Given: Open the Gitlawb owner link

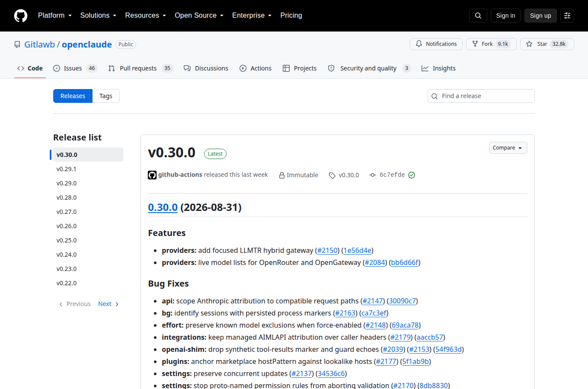Looking at the screenshot, I should (39, 45).
